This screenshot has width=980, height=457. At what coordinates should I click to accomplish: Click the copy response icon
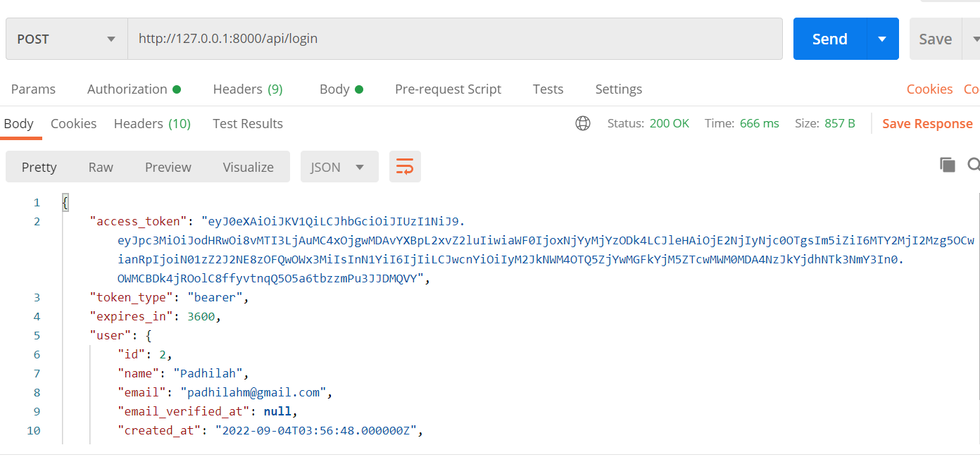tap(948, 165)
